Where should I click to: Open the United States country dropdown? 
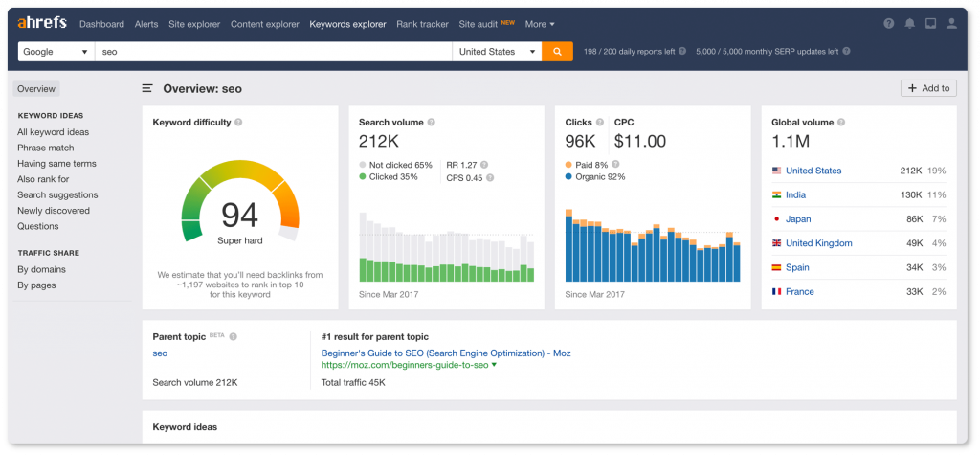[x=497, y=52]
